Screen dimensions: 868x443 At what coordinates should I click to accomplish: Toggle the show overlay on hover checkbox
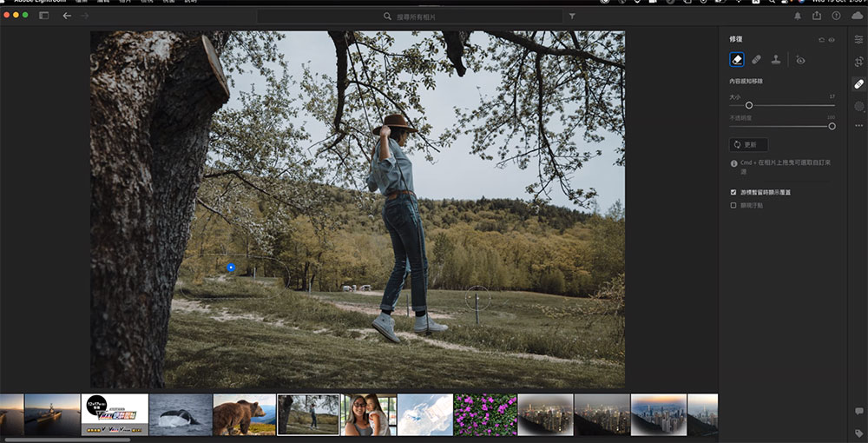tap(733, 192)
